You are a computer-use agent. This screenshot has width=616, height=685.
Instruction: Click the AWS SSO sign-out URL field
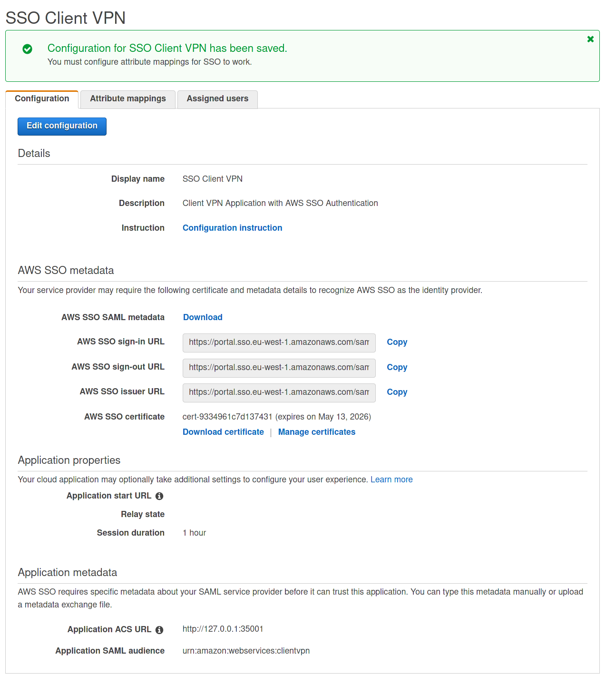[x=279, y=368]
